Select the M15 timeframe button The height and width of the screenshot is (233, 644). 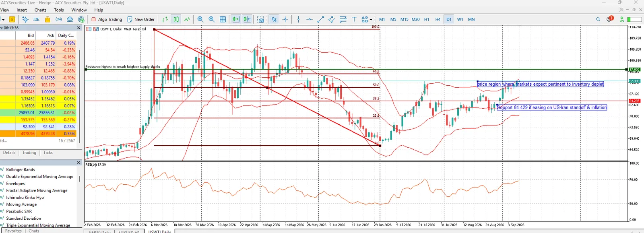click(x=404, y=19)
